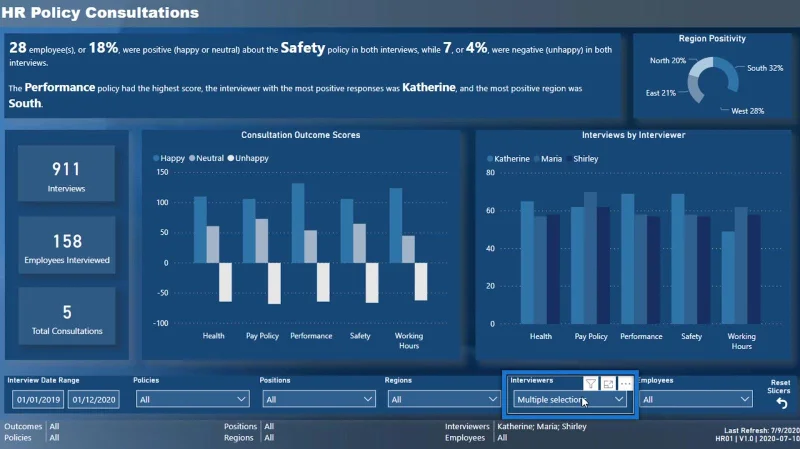
Task: Select the Katherine legend marker
Action: pos(490,159)
